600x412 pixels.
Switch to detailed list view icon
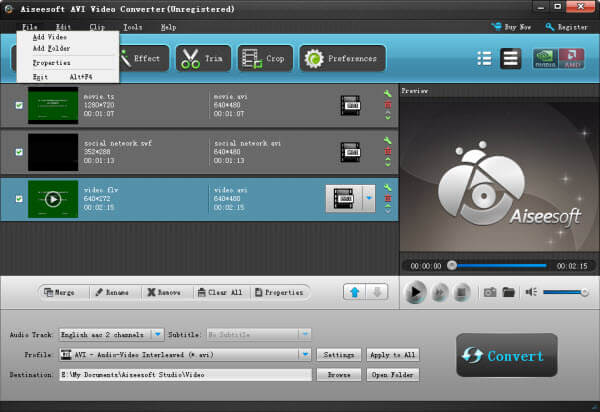(510, 59)
